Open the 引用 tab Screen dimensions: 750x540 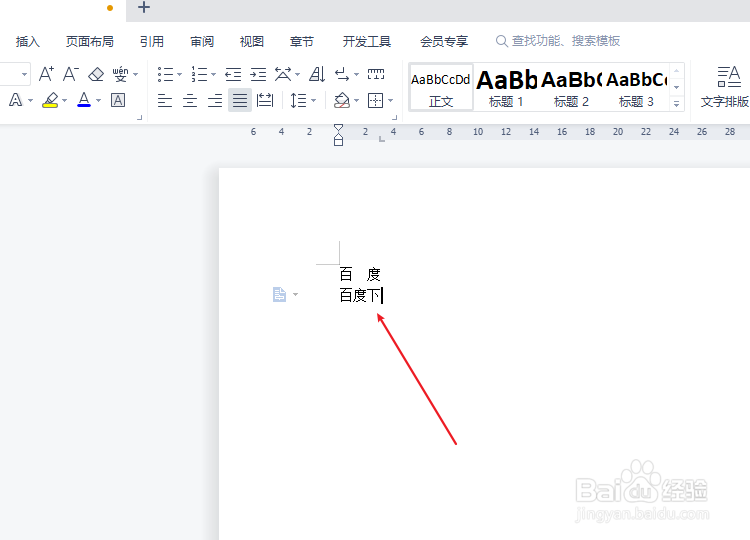click(x=152, y=42)
